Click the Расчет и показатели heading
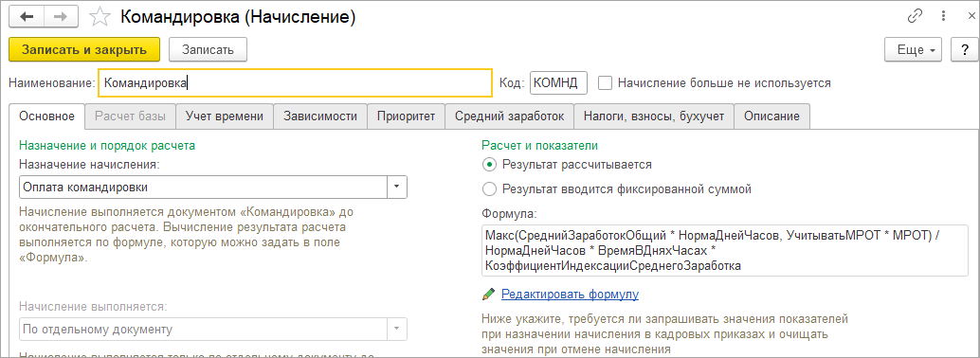Screen dimensions: 980x358 540,145
